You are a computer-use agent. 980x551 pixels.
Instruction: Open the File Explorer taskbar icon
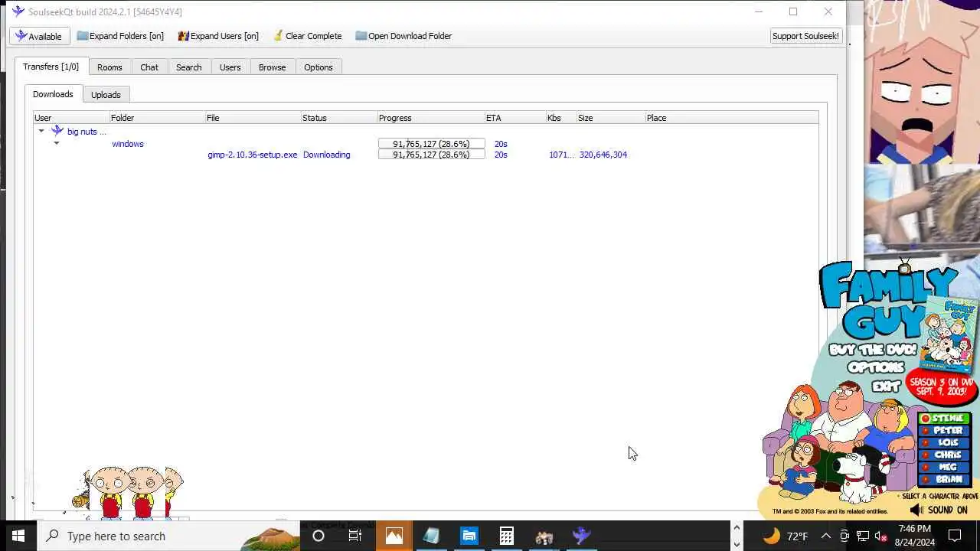tap(469, 536)
